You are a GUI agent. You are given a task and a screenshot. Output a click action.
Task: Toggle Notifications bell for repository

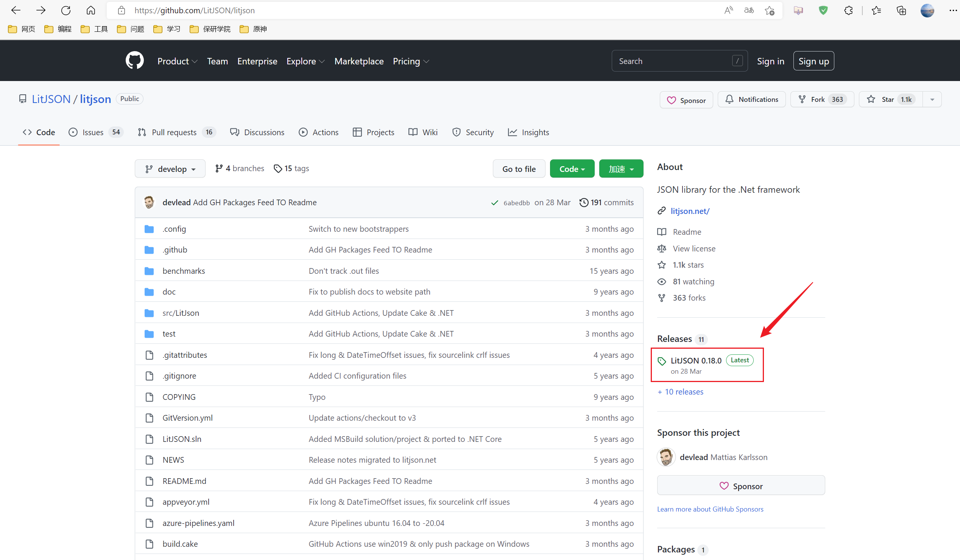click(x=752, y=100)
